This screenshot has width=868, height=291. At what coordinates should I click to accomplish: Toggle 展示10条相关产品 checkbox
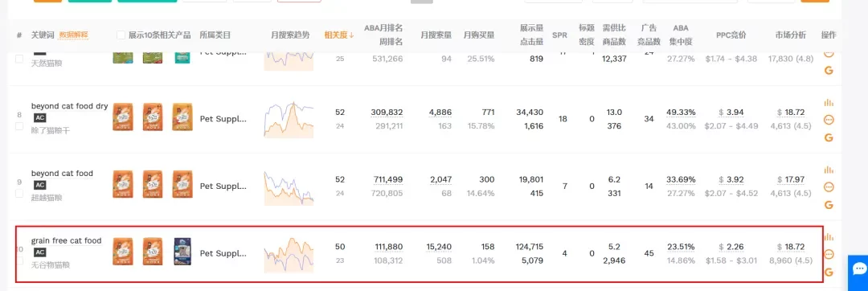click(121, 35)
